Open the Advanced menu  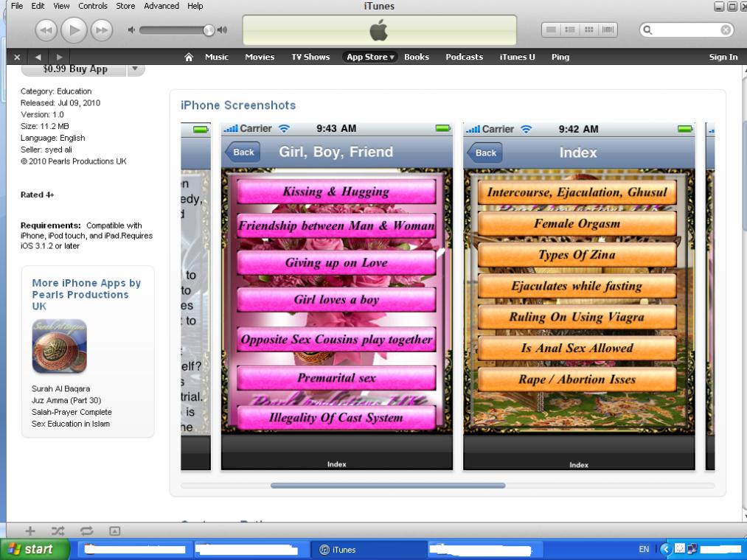(161, 6)
